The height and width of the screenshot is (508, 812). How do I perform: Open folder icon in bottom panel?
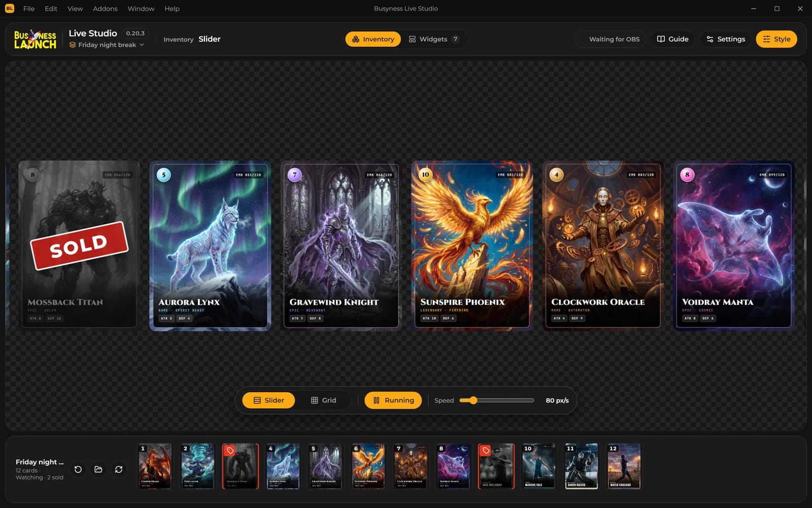point(98,469)
